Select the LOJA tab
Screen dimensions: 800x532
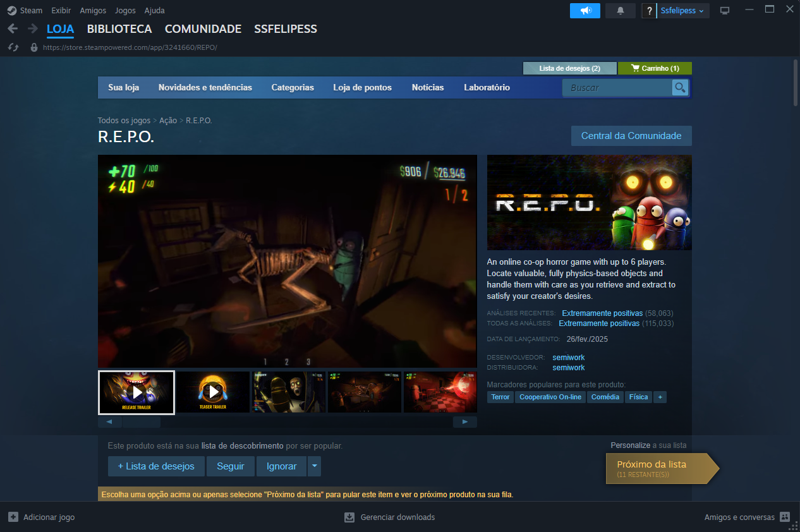pos(60,29)
